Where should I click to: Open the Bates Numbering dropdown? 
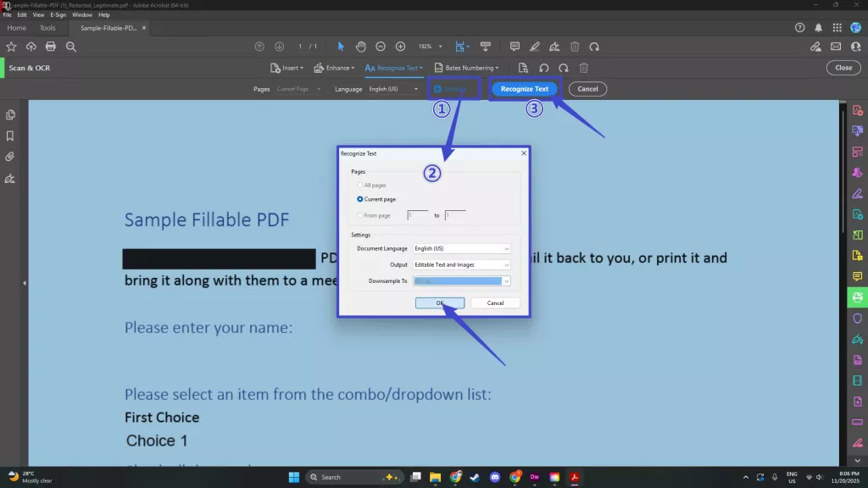tap(466, 68)
